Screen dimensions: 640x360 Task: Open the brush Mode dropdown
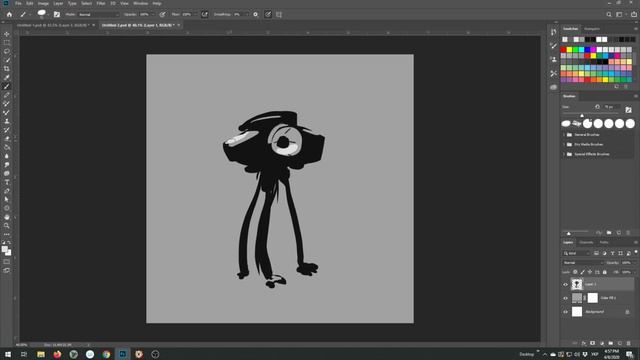[x=98, y=14]
